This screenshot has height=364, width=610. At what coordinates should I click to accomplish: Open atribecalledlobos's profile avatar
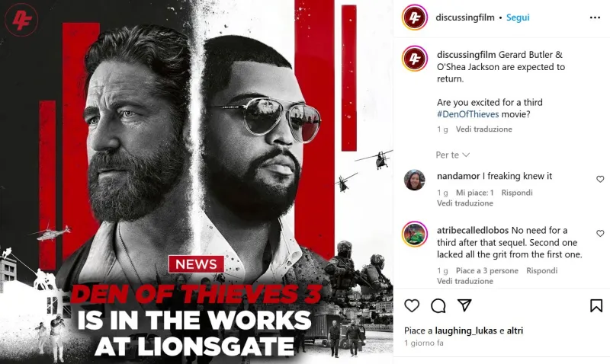(x=415, y=235)
